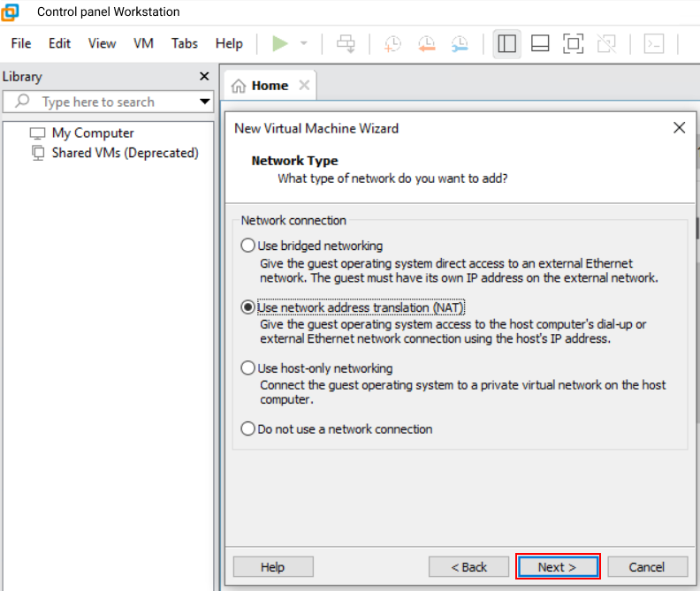Screen dimensions: 700x591
Task: Go back with the Back button
Action: coord(468,567)
